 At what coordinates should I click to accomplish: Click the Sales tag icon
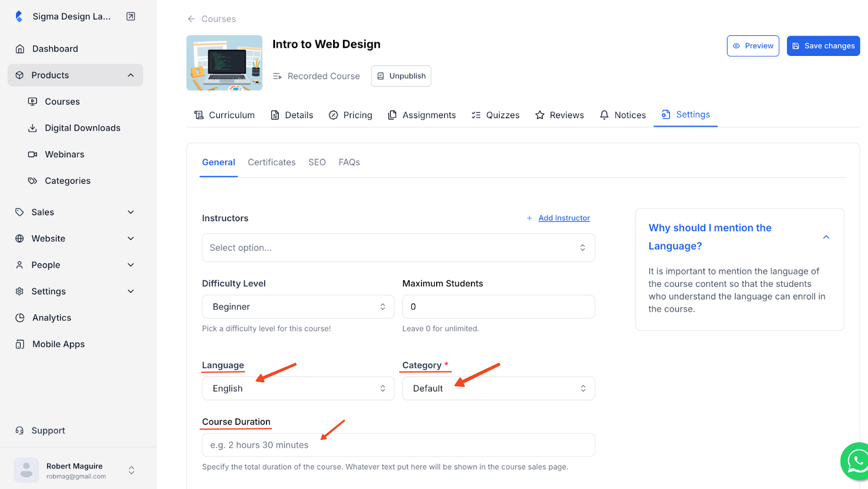[x=20, y=212]
